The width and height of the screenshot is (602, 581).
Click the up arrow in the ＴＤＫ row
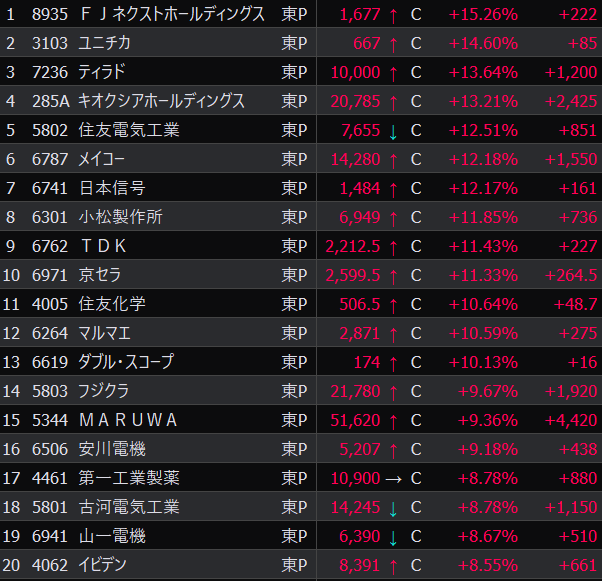point(393,247)
